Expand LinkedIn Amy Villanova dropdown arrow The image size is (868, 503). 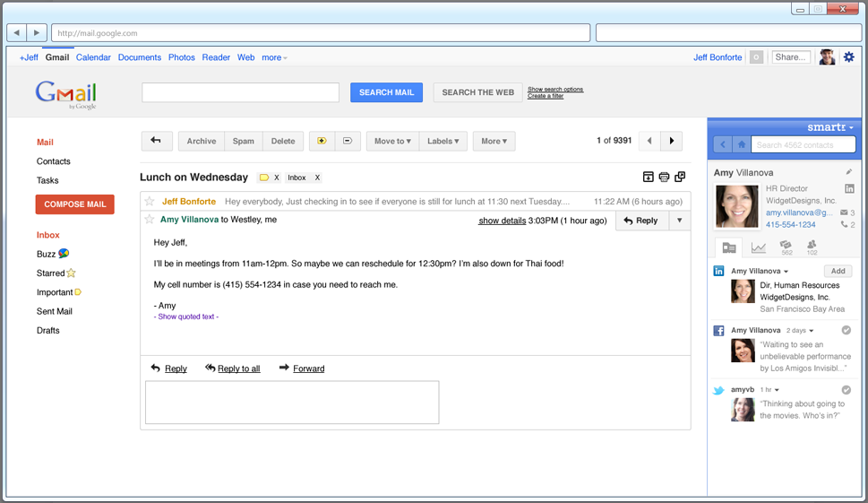[x=786, y=272]
